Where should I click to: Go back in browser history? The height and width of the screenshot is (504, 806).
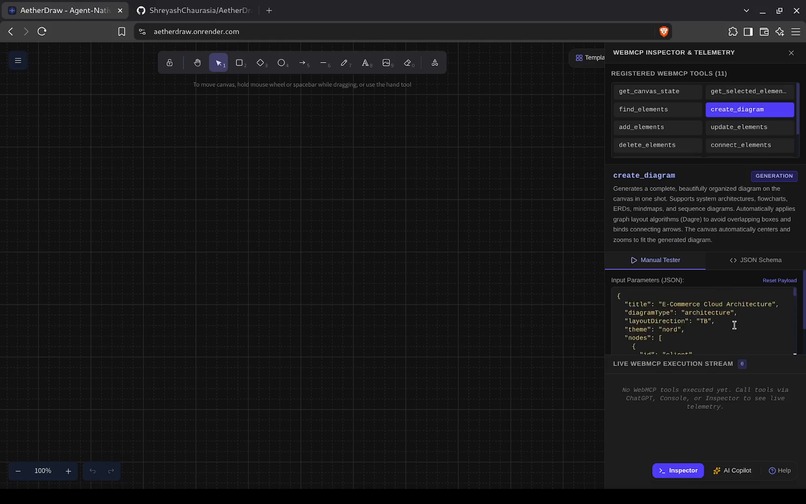coord(10,31)
